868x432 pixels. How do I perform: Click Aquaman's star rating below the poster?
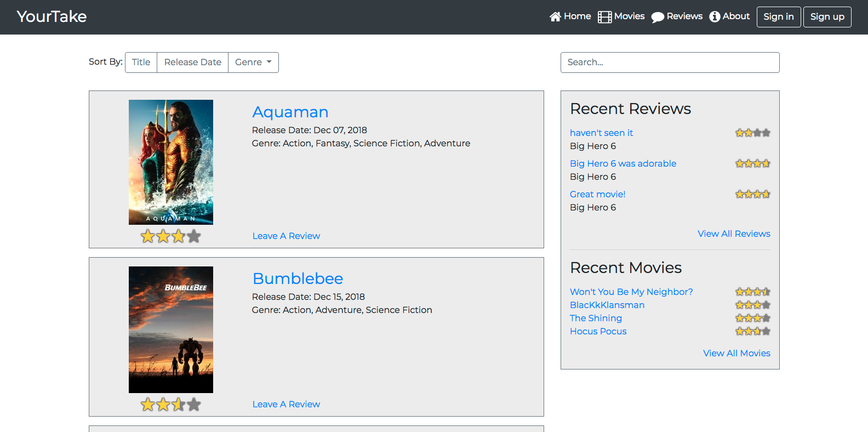click(x=171, y=236)
